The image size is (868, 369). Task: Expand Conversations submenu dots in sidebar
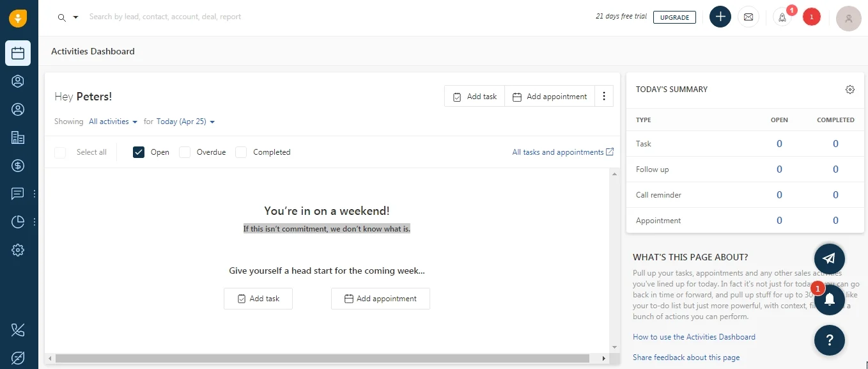35,194
